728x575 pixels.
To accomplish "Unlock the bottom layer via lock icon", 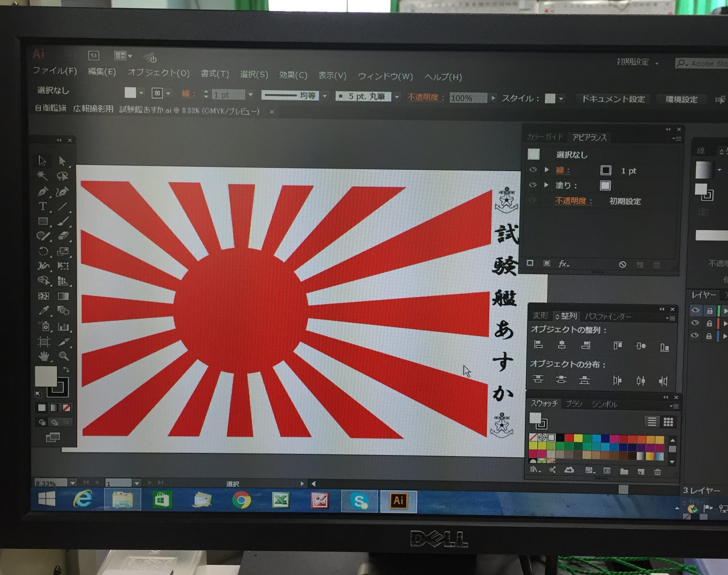I will (709, 336).
